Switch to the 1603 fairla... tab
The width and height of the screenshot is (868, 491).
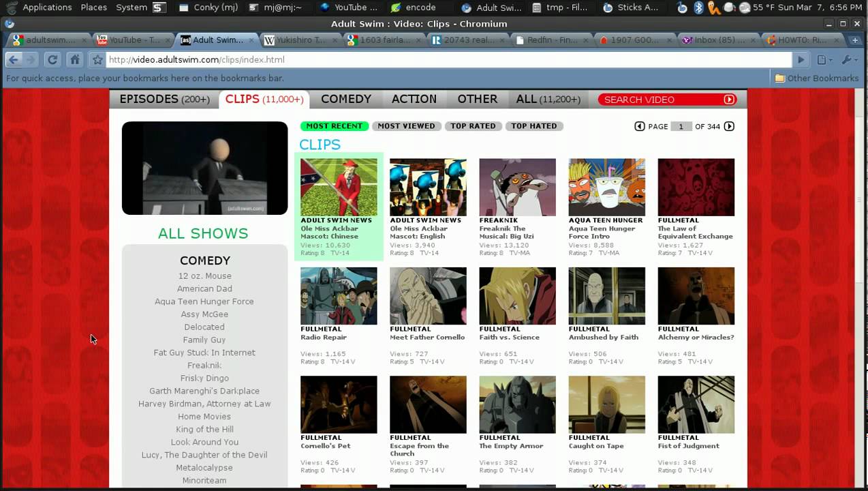tap(384, 40)
